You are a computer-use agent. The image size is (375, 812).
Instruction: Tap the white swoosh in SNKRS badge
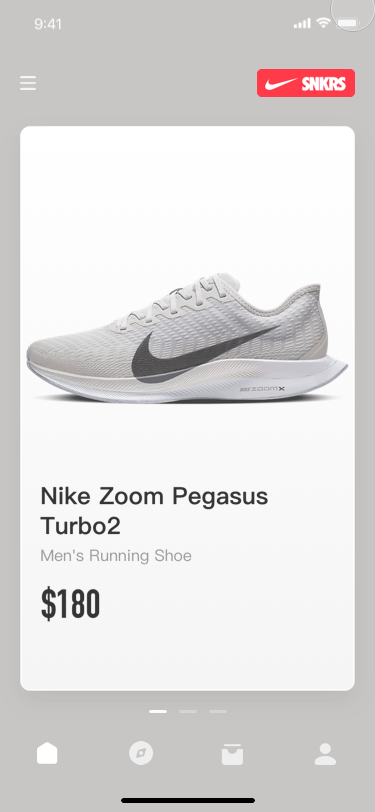(x=281, y=83)
